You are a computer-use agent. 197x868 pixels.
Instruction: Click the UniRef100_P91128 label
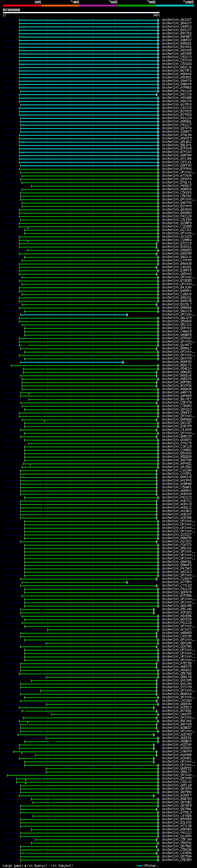pos(177,623)
